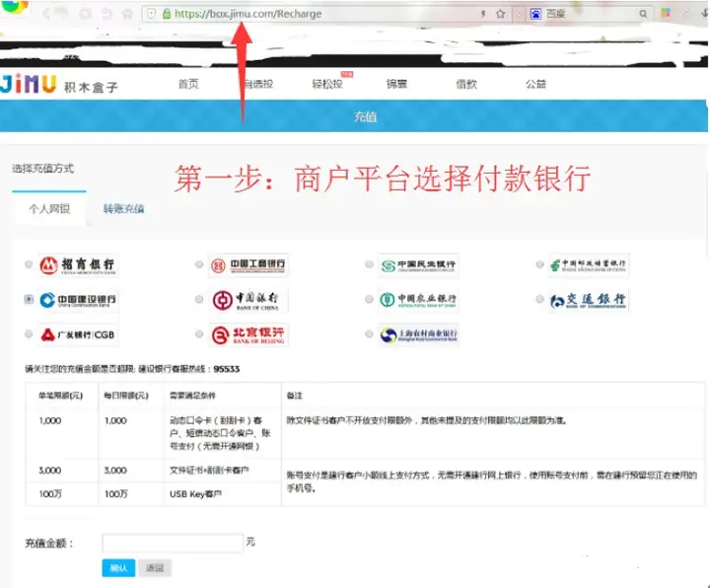
Task: Click the 交通银行 bank logo
Action: tap(589, 300)
